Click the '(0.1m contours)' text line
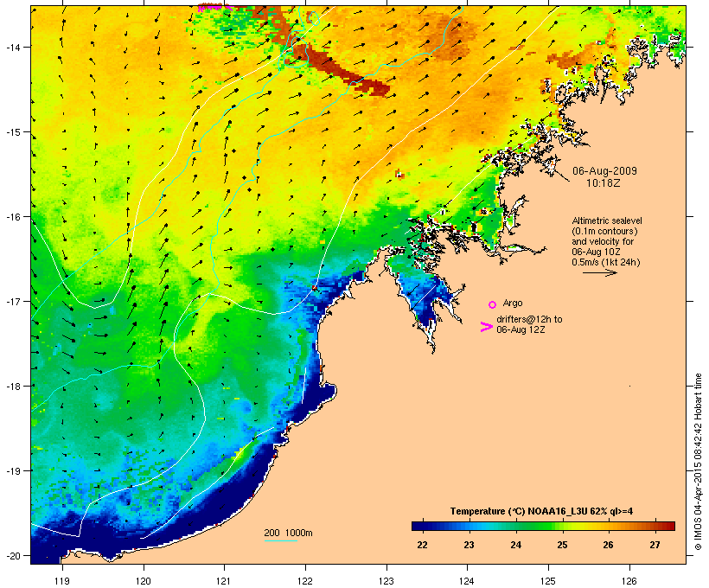This screenshot has width=709, height=588. coord(604,231)
